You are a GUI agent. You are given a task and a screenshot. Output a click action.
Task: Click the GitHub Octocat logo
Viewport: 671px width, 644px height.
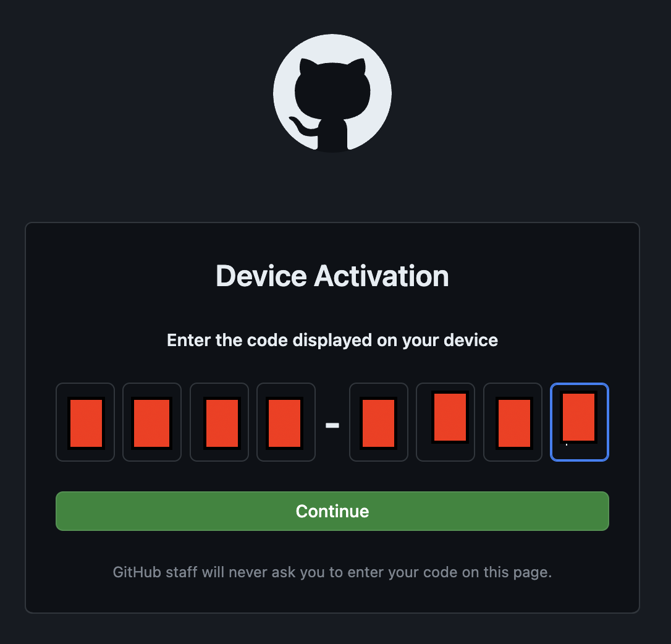[x=332, y=93]
